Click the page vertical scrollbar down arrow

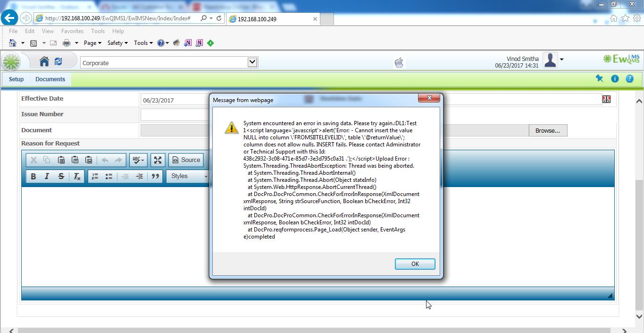[x=639, y=316]
